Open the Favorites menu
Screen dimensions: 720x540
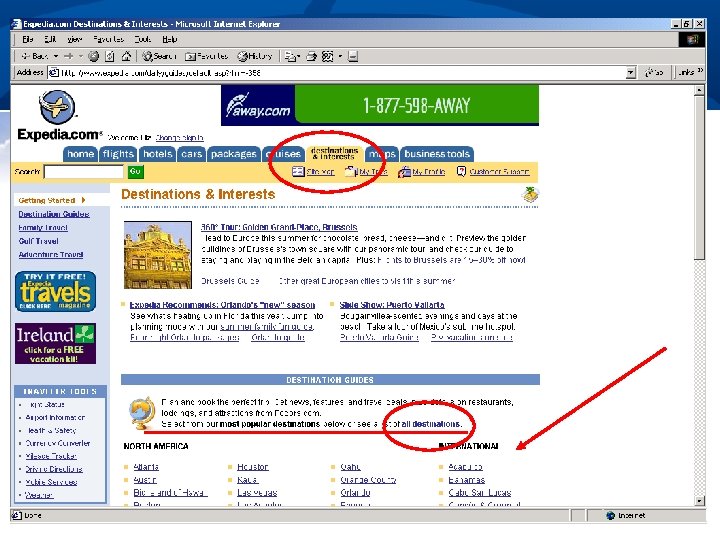pos(108,39)
